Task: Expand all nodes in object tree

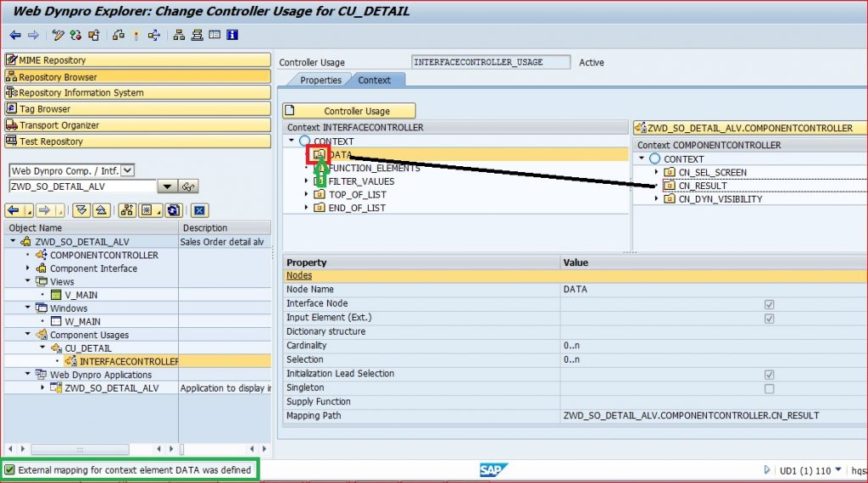Action: point(82,210)
